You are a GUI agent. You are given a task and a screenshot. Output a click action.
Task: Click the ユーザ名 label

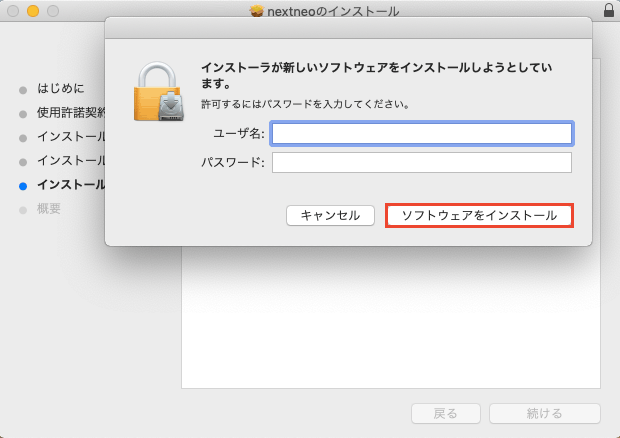pyautogui.click(x=238, y=134)
